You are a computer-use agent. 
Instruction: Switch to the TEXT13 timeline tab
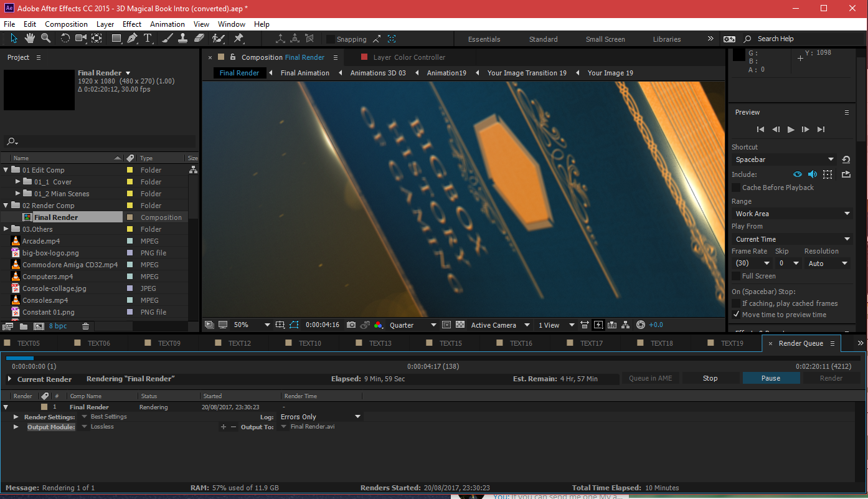(x=380, y=343)
